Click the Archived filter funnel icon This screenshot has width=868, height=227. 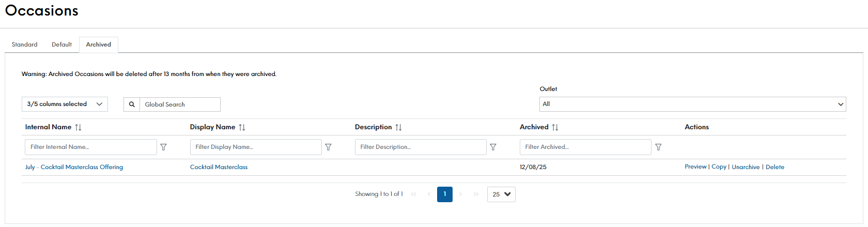click(x=658, y=147)
